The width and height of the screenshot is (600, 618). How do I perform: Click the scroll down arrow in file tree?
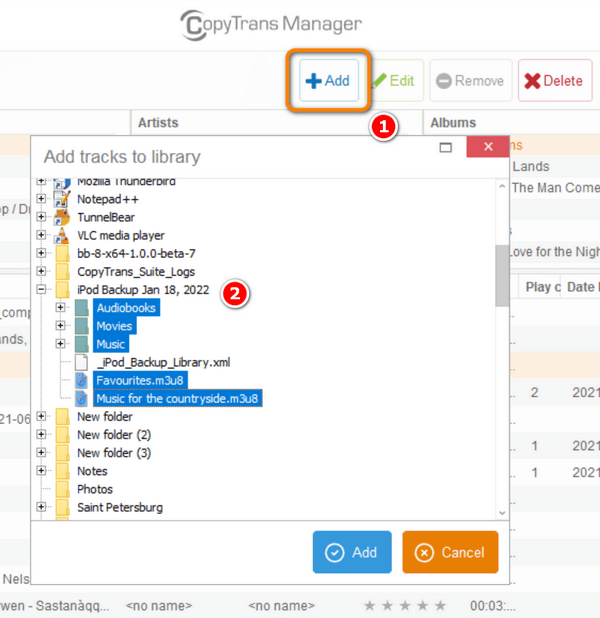pos(502,513)
